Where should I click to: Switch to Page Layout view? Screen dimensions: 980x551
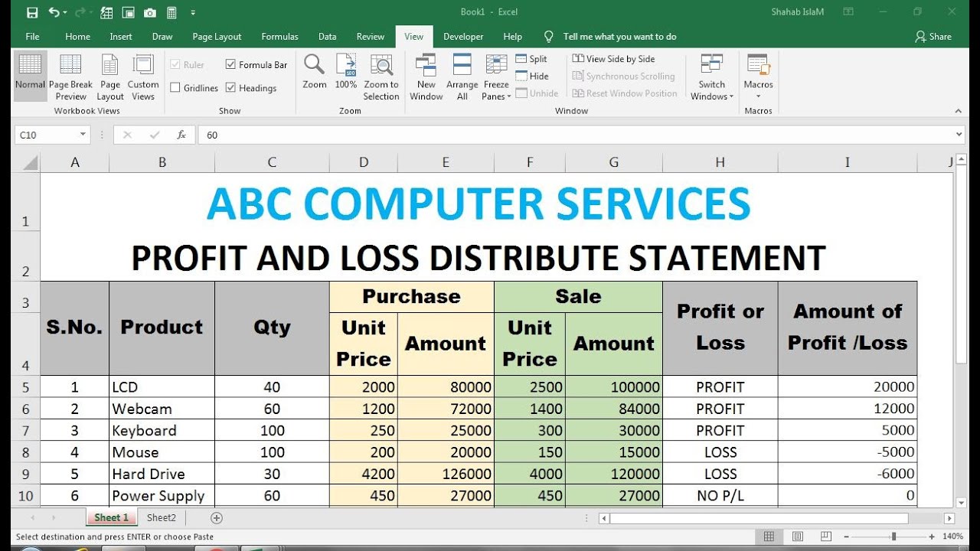110,77
